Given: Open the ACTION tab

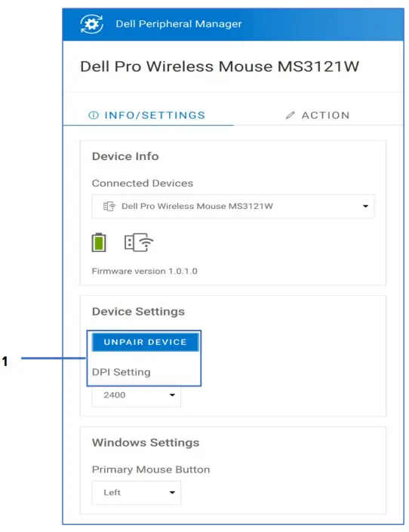Looking at the screenshot, I should [x=318, y=115].
